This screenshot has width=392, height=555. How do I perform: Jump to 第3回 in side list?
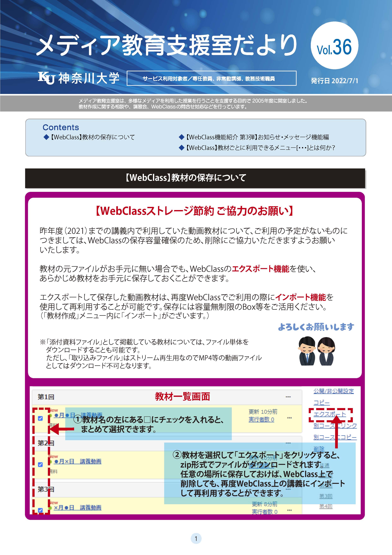point(326,496)
